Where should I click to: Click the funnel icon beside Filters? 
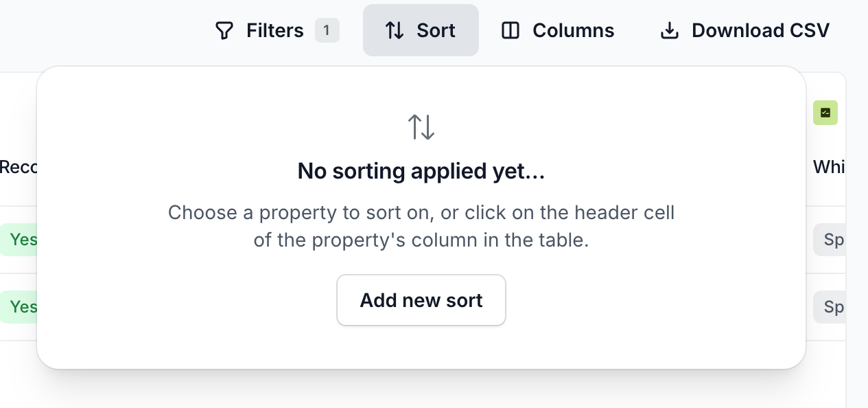tap(224, 31)
